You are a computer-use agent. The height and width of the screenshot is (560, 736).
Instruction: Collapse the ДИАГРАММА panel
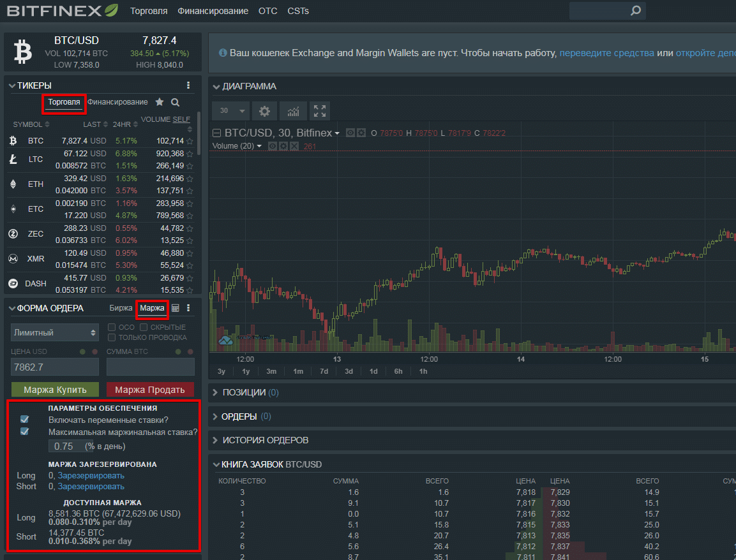tap(216, 87)
